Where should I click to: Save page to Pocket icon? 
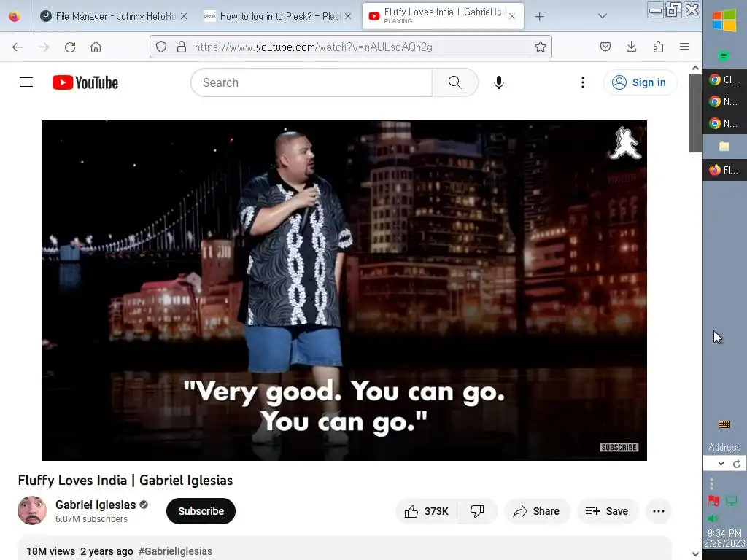[605, 47]
